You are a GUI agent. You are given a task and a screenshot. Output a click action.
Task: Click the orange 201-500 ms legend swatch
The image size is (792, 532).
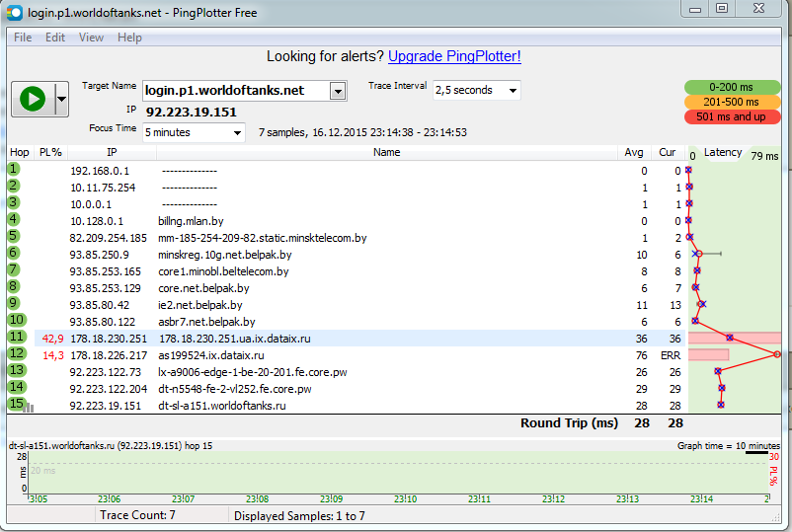click(x=732, y=102)
